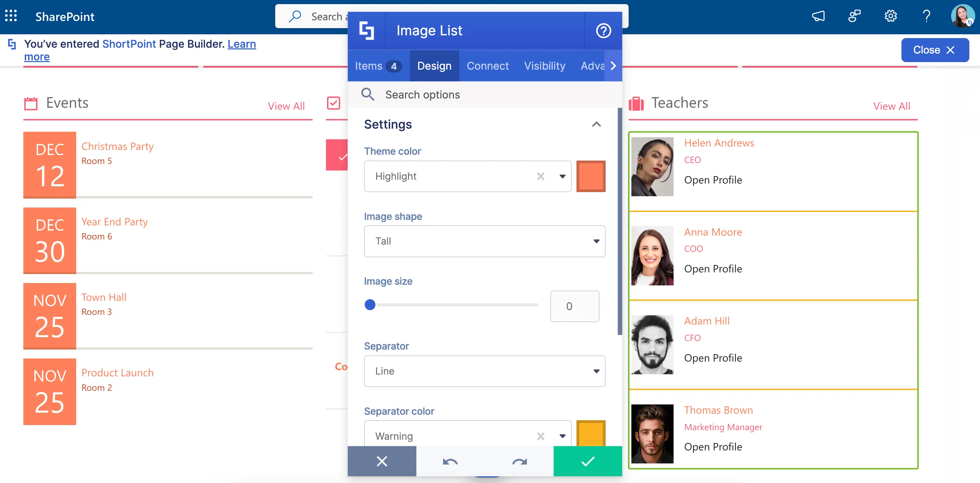Clear the Highlight theme color selection
Screen dimensions: 980x483
pos(540,176)
